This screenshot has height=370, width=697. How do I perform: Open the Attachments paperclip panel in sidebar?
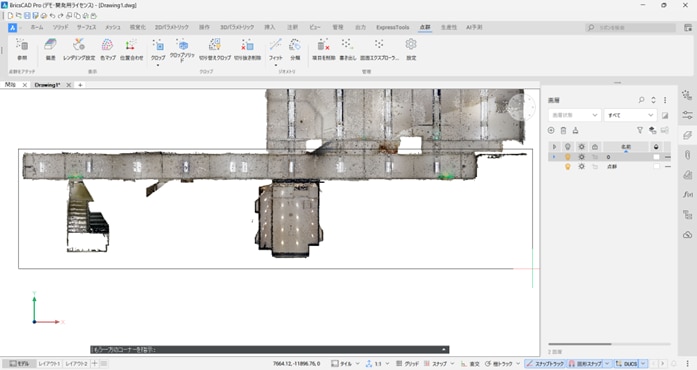point(687,155)
